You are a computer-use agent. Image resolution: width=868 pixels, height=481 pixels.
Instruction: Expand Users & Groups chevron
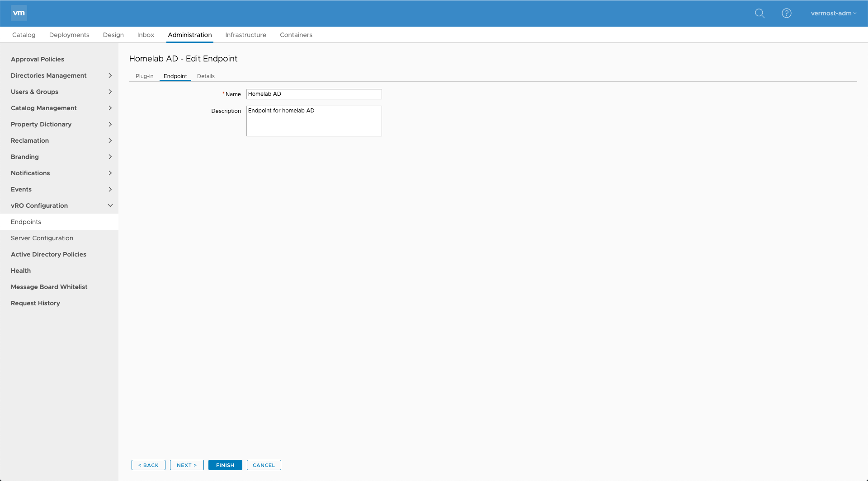(110, 92)
